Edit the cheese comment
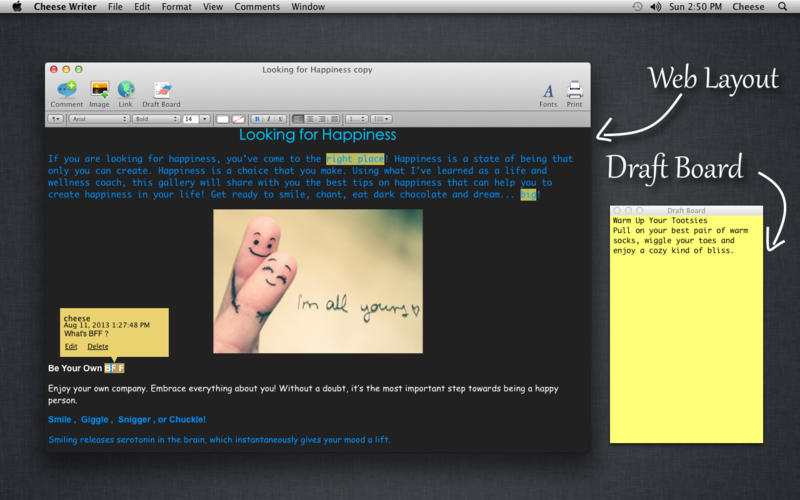This screenshot has width=800, height=500. pos(71,346)
